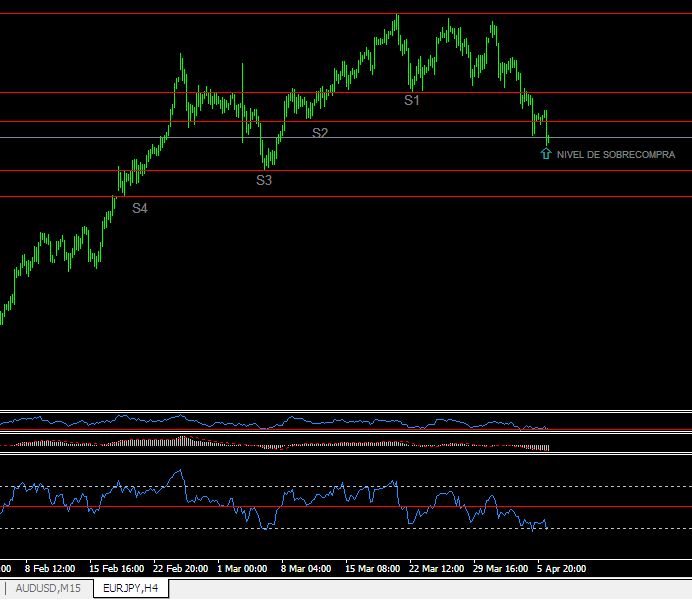Click the 22 Mar 12:00 time marker

click(x=436, y=569)
